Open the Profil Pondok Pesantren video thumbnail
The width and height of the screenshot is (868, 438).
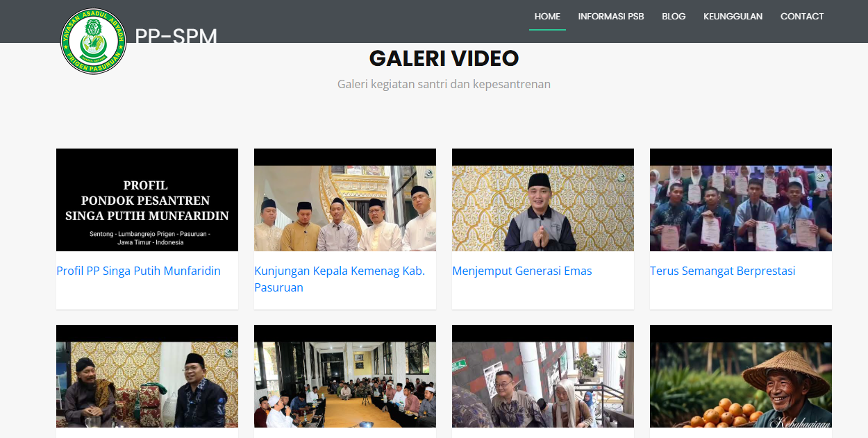click(147, 200)
